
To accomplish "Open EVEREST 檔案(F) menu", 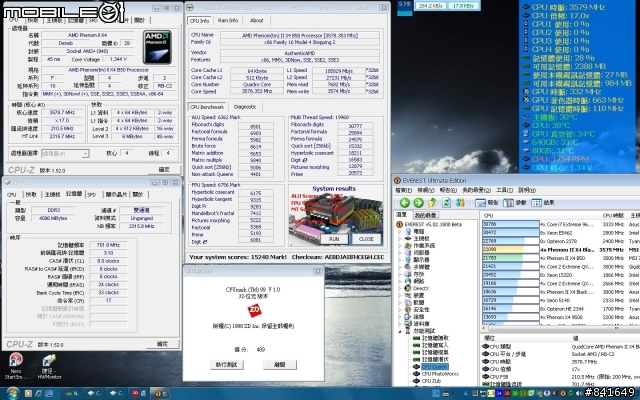I will click(403, 190).
